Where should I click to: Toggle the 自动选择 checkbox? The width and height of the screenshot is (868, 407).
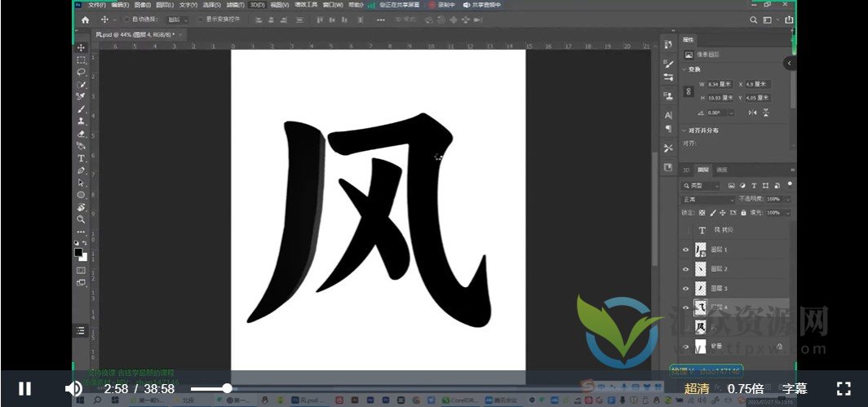(x=126, y=20)
